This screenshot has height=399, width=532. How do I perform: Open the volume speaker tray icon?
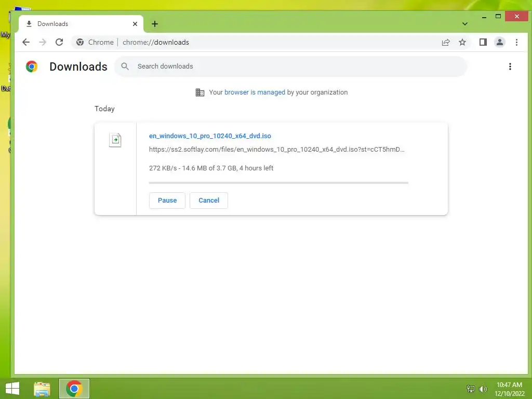point(483,389)
